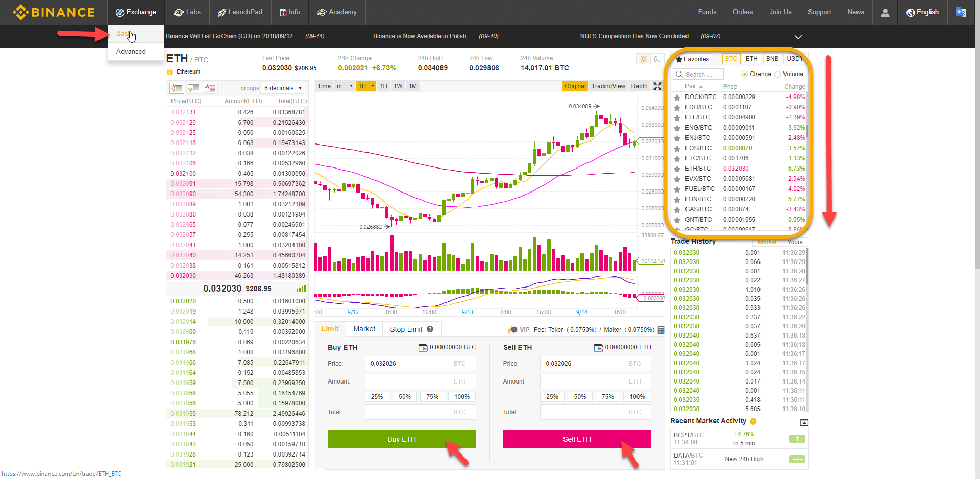Favorite the ETH/BTC pair star

677,169
